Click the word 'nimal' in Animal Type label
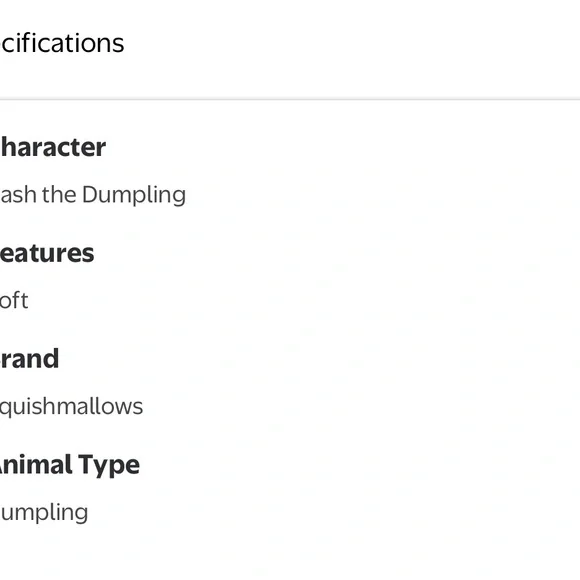This screenshot has width=580, height=580. (36, 465)
